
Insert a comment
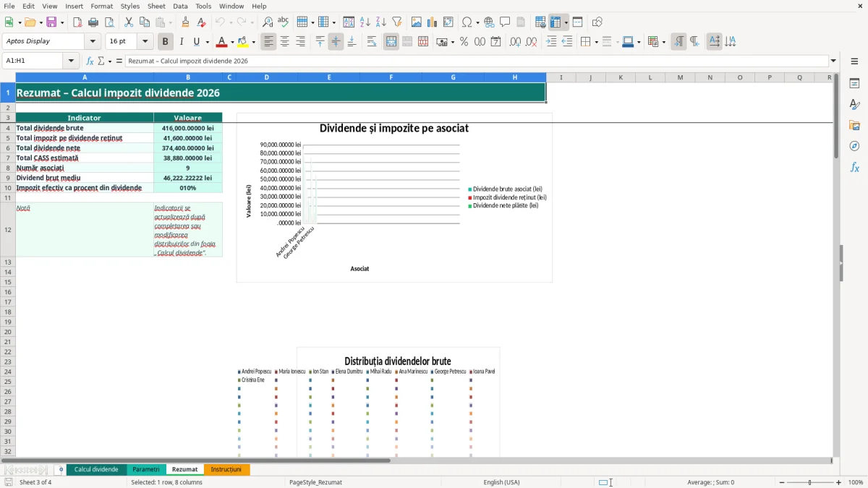pyautogui.click(x=506, y=22)
